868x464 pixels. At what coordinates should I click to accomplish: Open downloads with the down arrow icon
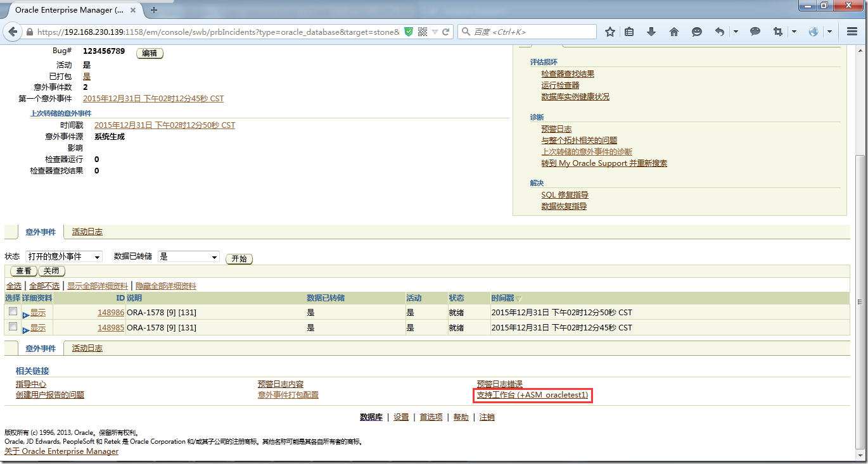tap(651, 32)
